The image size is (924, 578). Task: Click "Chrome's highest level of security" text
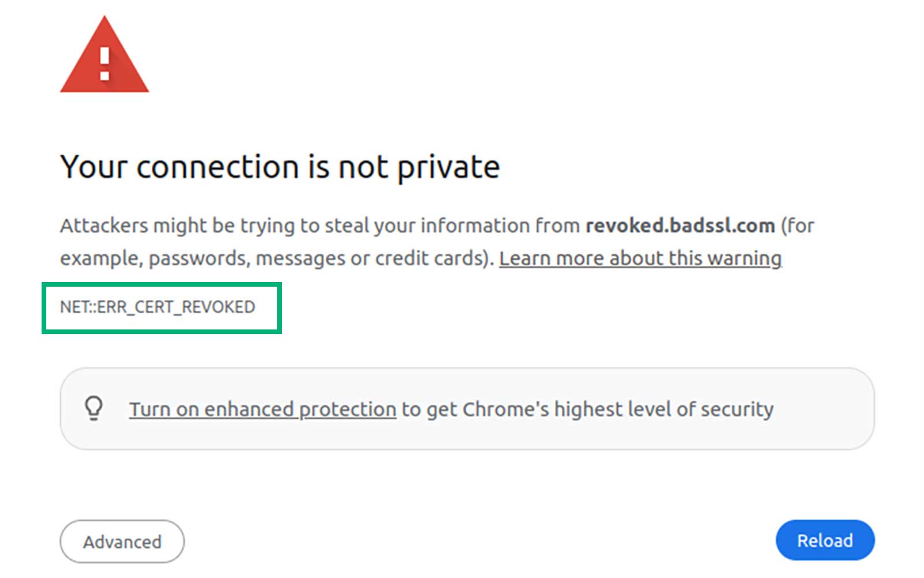coord(617,409)
